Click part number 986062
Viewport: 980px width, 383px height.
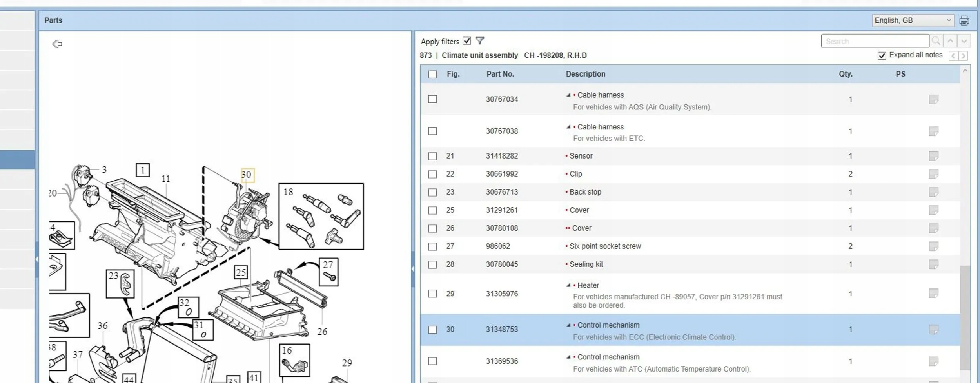[498, 246]
